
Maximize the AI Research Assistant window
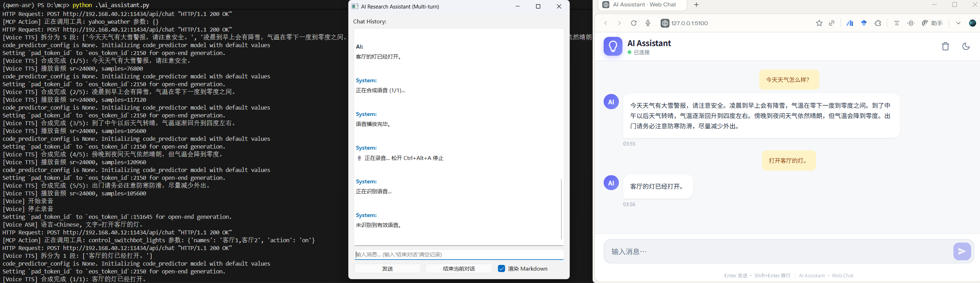point(538,6)
